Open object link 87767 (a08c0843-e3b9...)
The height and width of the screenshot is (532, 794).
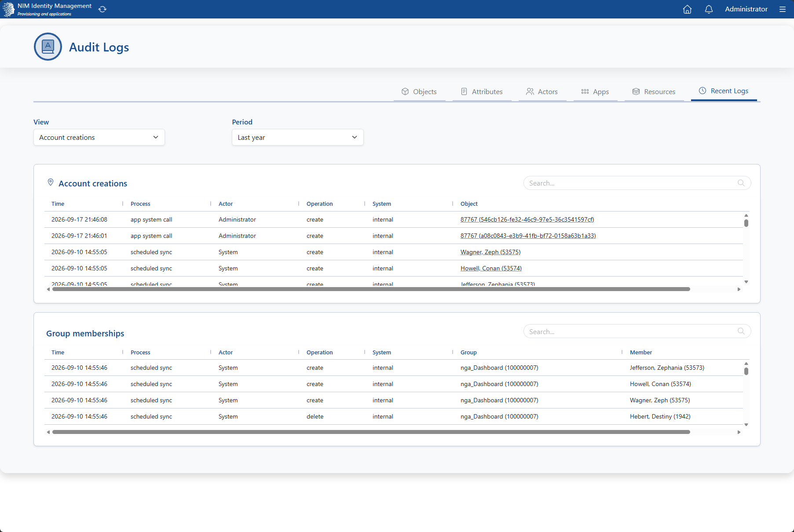(x=528, y=236)
